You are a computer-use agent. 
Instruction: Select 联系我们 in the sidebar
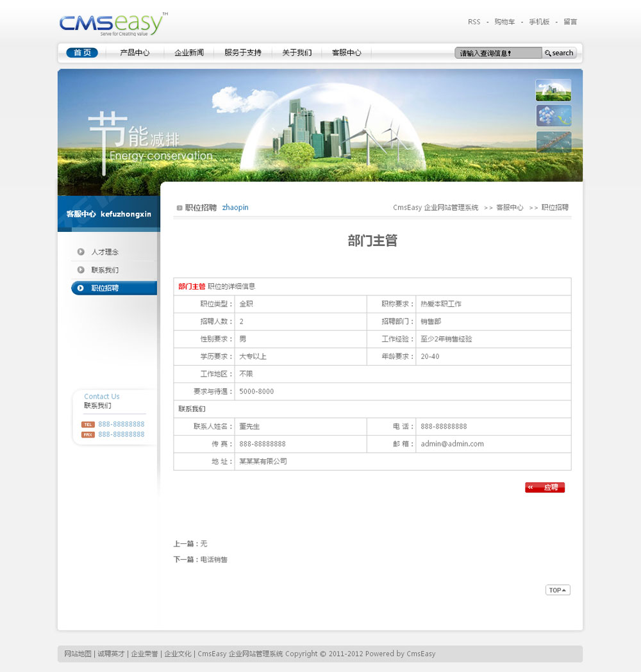104,270
